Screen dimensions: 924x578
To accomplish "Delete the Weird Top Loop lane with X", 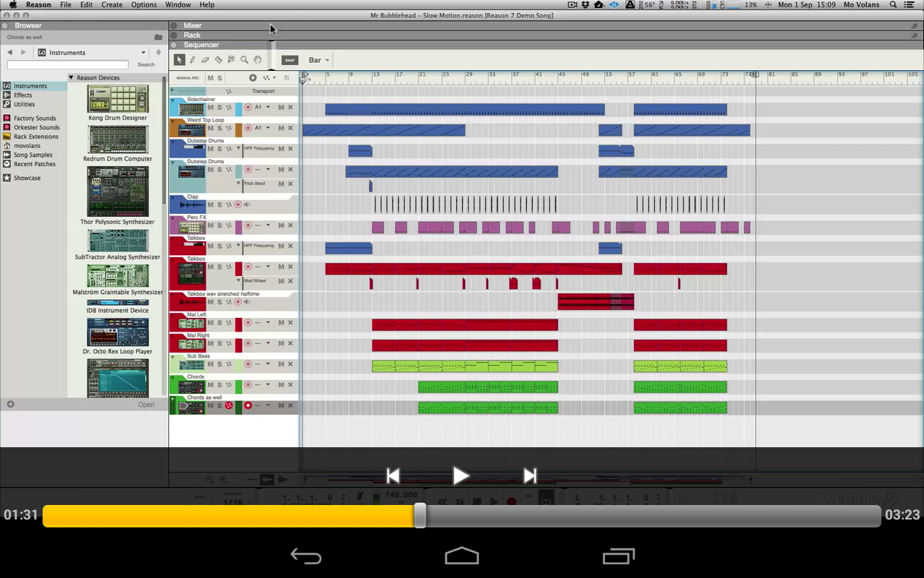I will [x=290, y=128].
